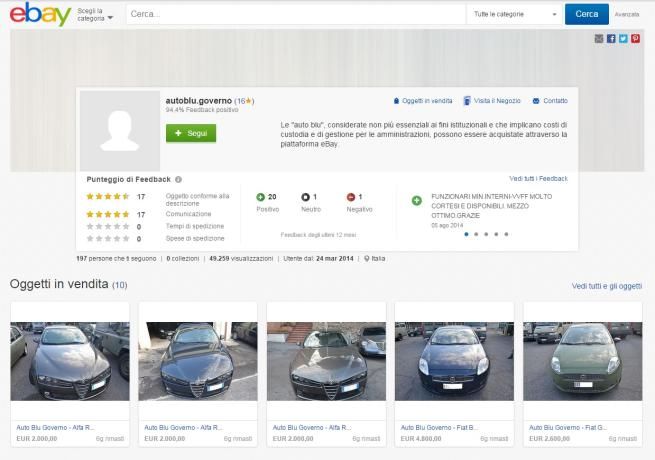Screen dimensions: 655x460
Task: Open 'Auto Blu Governo - Fiat G...' listing title
Action: [568, 427]
